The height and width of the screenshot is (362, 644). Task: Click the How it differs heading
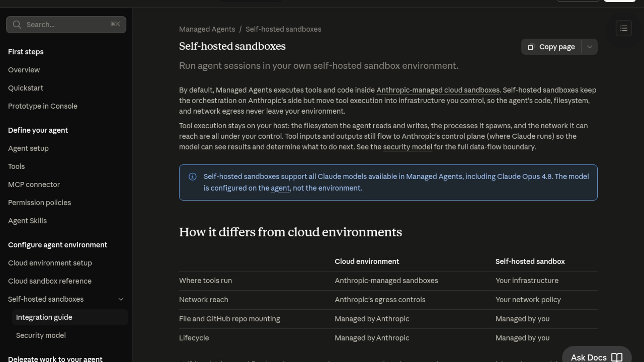[x=290, y=232]
